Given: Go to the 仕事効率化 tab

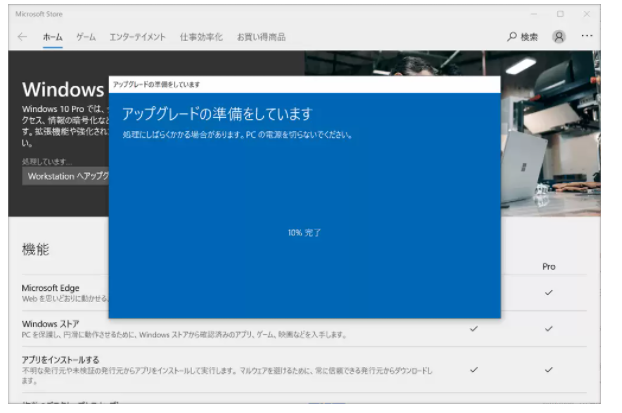Looking at the screenshot, I should (201, 37).
